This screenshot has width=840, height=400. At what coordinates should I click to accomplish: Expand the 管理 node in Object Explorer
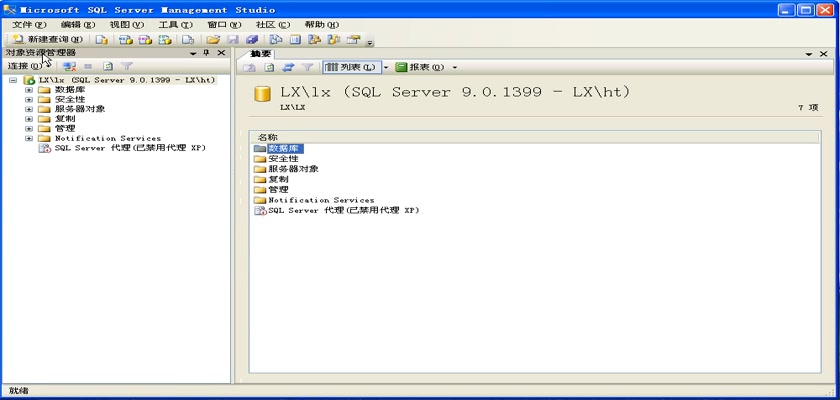coord(29,128)
